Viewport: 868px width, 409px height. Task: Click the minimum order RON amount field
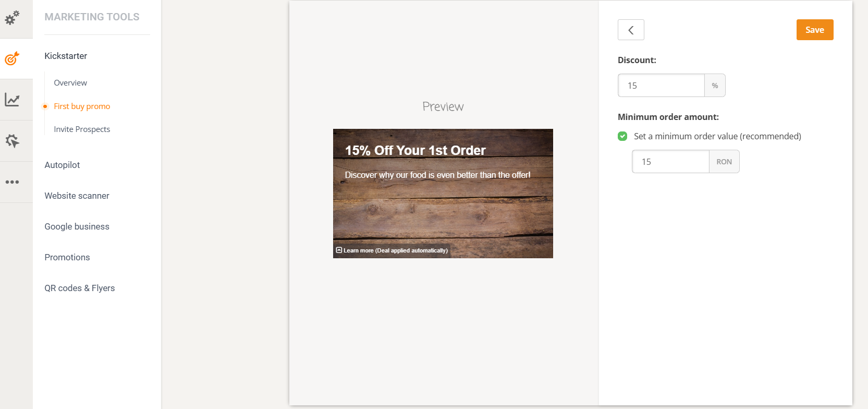(670, 162)
